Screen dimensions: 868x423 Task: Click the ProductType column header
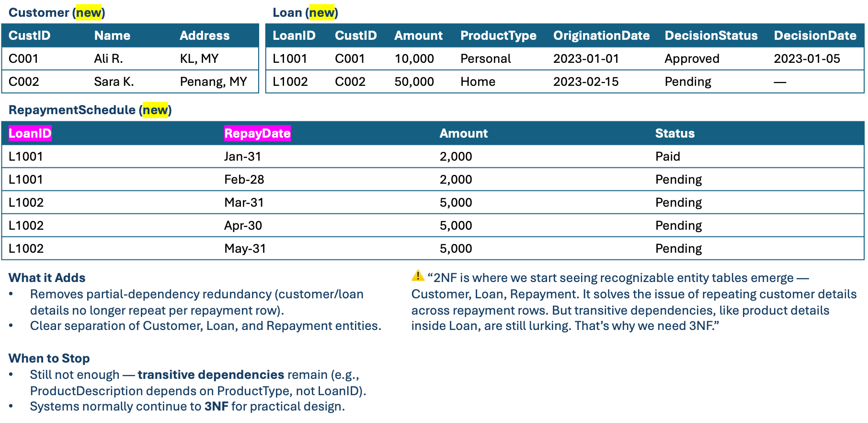point(498,35)
